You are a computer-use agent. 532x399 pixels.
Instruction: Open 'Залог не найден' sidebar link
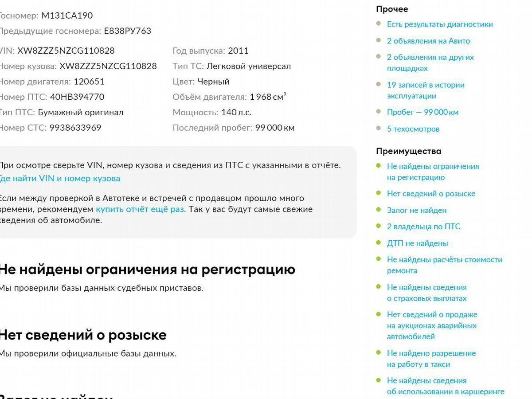pyautogui.click(x=416, y=210)
